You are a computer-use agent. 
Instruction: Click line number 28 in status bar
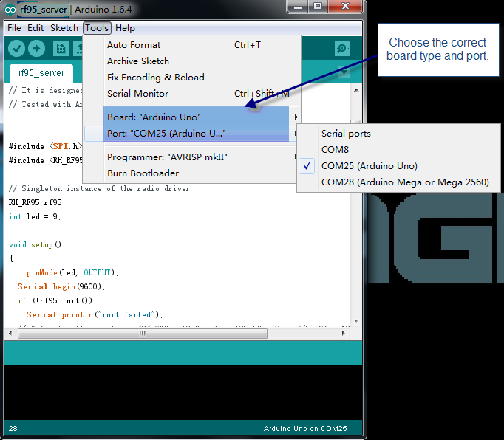click(13, 429)
